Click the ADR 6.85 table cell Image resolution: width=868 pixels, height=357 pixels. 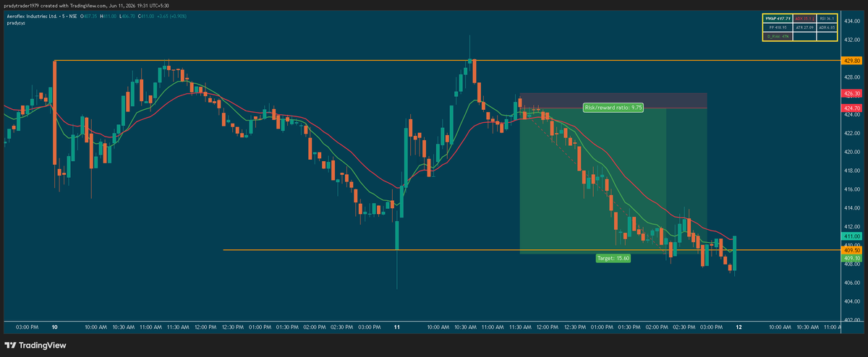[827, 27]
